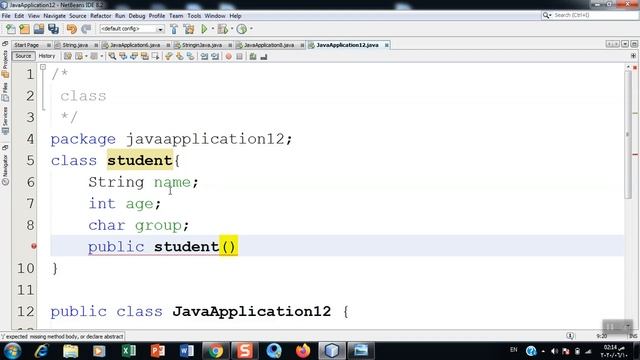Open the Windows Start button
This screenshot has height=360, width=640.
[12, 351]
